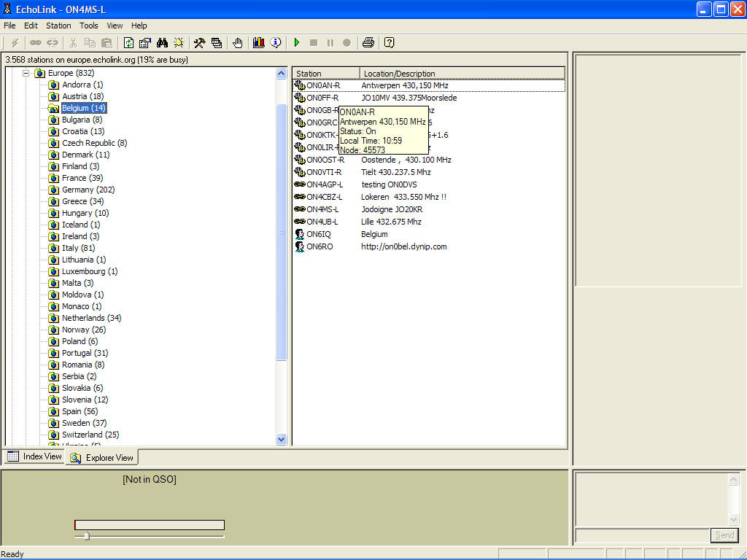Click the Alarms sun-shaped icon
Image resolution: width=747 pixels, height=560 pixels.
coord(179,43)
